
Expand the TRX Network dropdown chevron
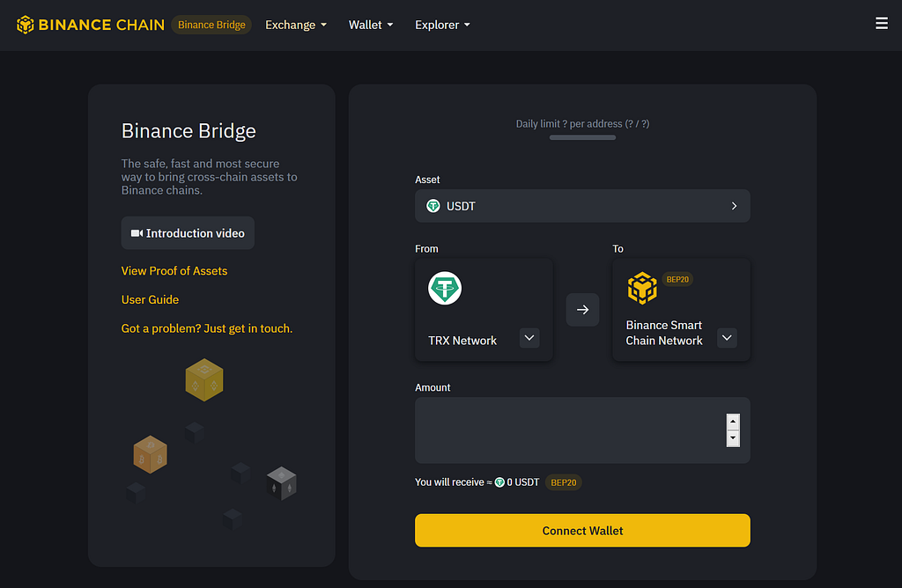tap(529, 338)
